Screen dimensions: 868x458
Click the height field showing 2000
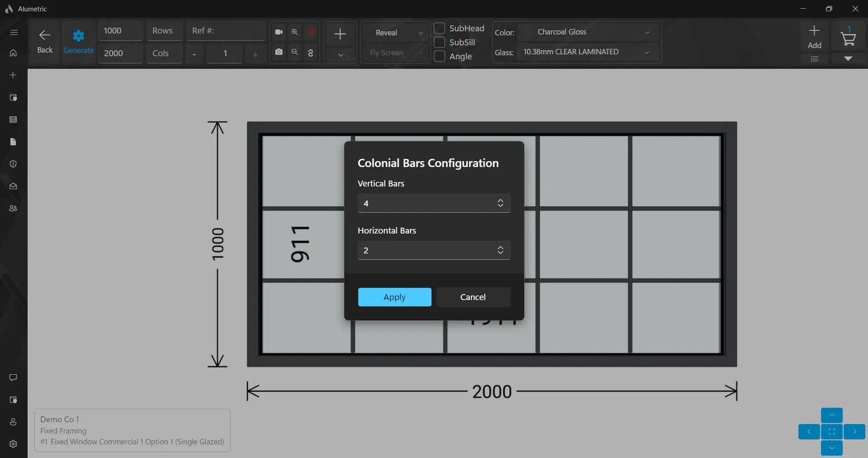coord(120,53)
